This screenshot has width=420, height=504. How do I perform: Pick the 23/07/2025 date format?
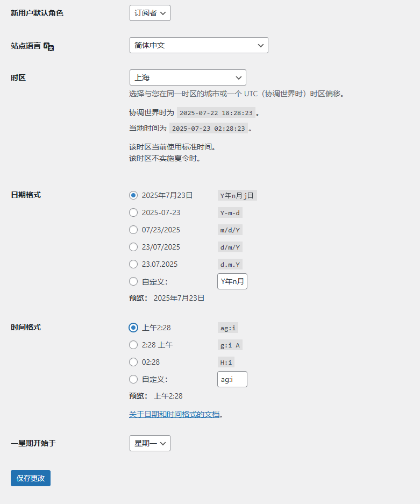pos(133,247)
